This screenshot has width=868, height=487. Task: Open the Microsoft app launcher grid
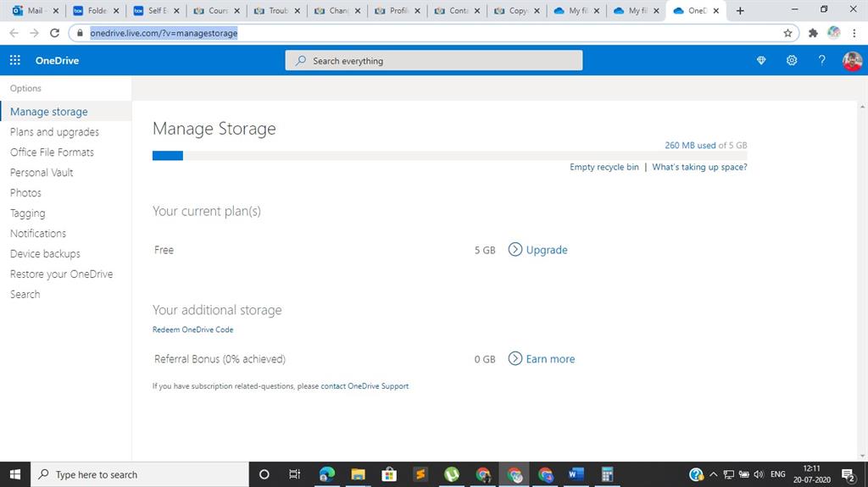click(15, 60)
